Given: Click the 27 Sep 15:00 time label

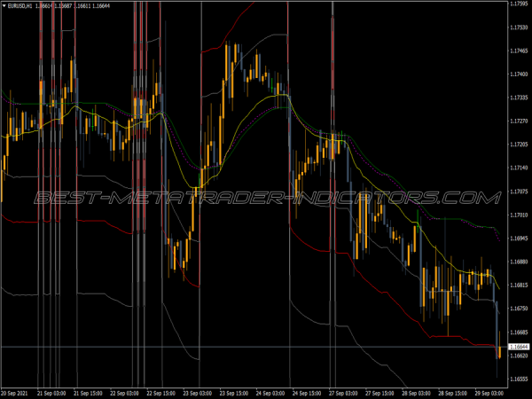Looking at the screenshot, I should click(x=379, y=394).
